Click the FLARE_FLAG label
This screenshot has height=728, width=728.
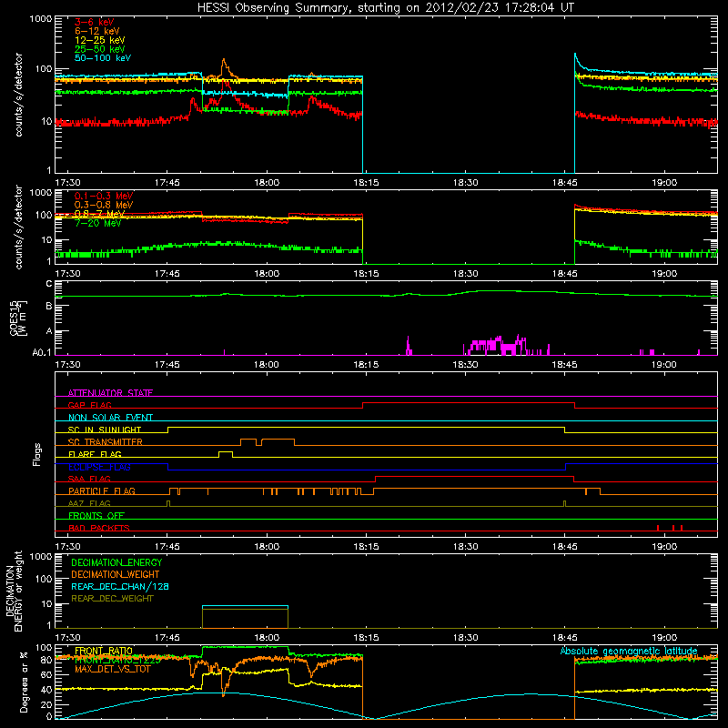pyautogui.click(x=95, y=454)
